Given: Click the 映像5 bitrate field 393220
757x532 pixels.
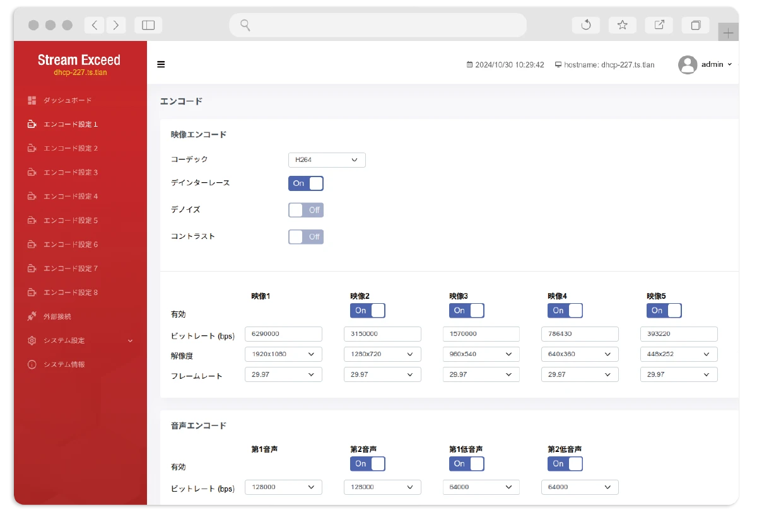Looking at the screenshot, I should coord(679,334).
